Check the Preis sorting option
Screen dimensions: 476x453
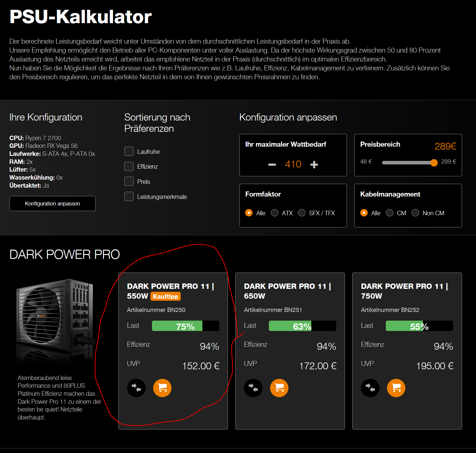(x=129, y=181)
